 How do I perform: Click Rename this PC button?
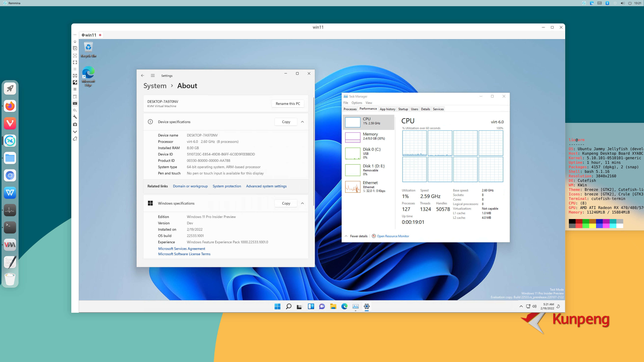coord(288,103)
